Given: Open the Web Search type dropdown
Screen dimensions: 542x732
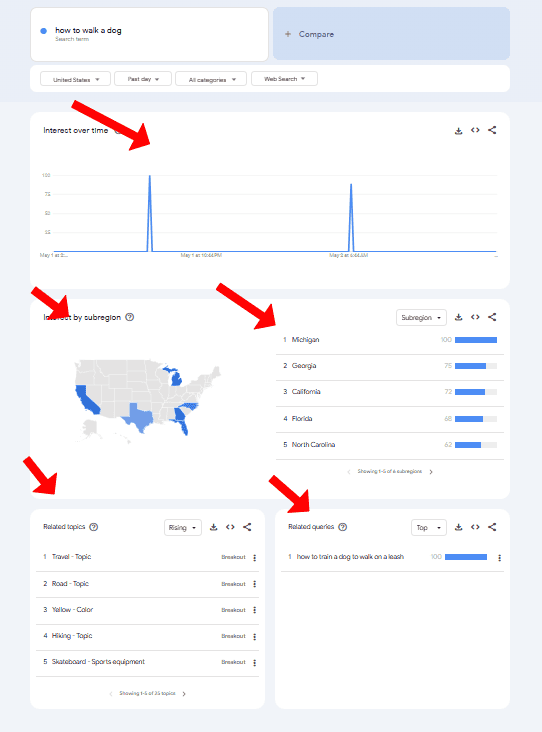Looking at the screenshot, I should tap(284, 79).
